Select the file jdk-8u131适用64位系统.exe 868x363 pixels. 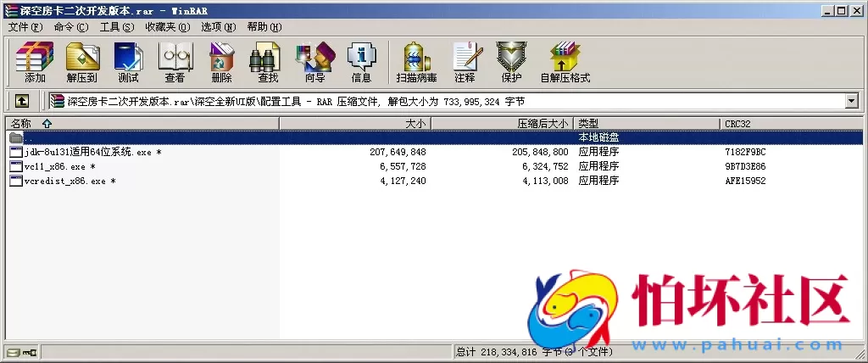[93, 152]
